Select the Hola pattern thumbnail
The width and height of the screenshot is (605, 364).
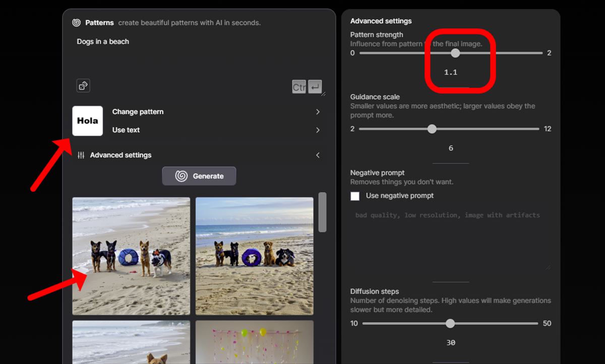[88, 121]
